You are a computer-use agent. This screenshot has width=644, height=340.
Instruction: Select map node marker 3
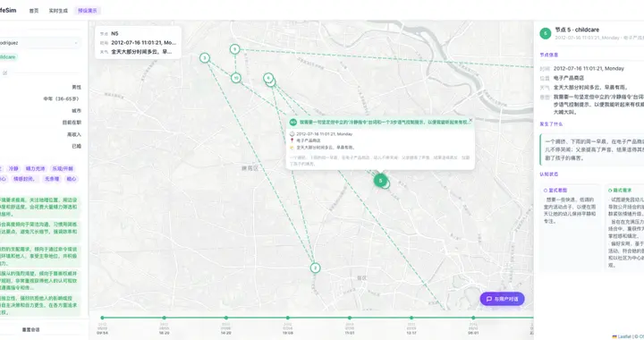point(205,58)
